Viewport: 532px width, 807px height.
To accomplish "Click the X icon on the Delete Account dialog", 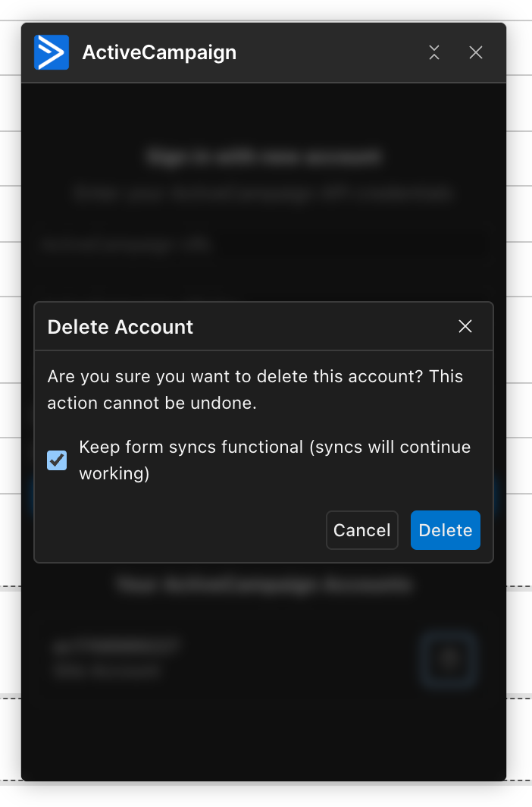I will click(x=465, y=326).
